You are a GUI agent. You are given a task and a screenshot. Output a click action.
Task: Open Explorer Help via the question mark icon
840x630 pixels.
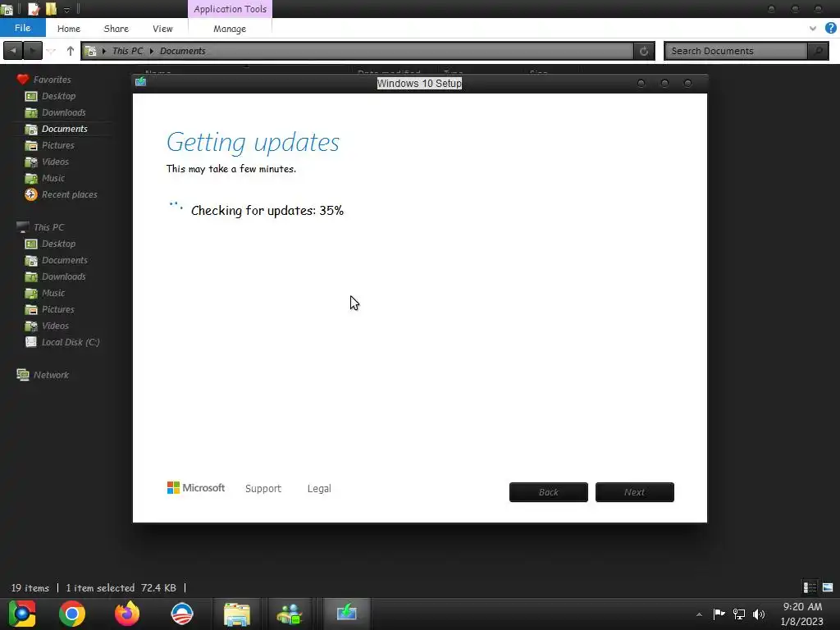tap(830, 29)
